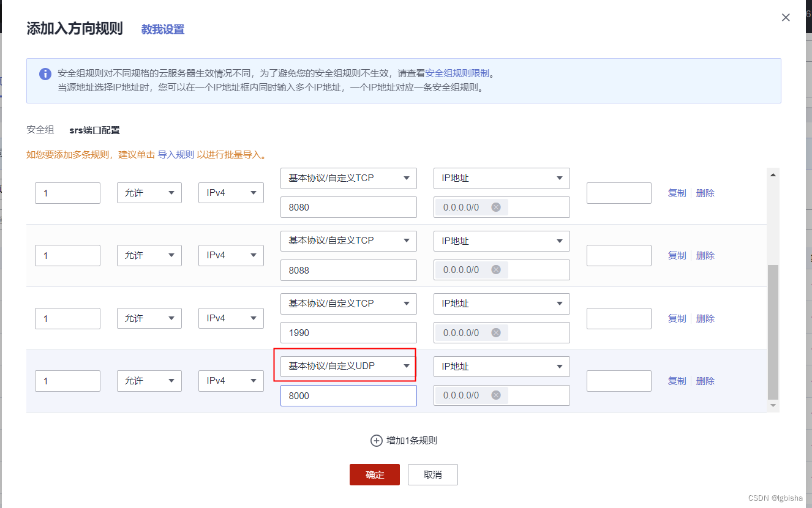
Task: Open the 允许 policy dropdown in the 8088 row
Action: click(x=149, y=255)
